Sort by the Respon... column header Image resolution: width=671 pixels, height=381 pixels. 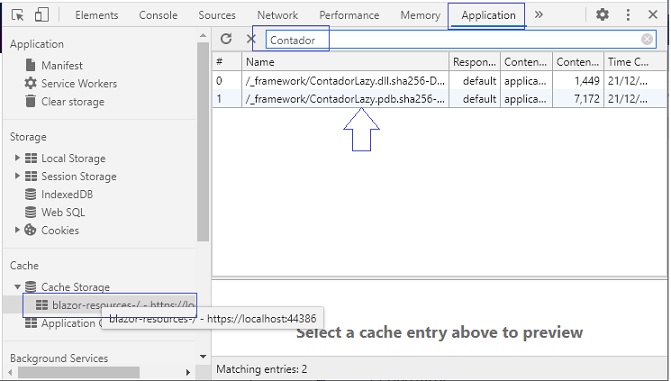click(475, 62)
